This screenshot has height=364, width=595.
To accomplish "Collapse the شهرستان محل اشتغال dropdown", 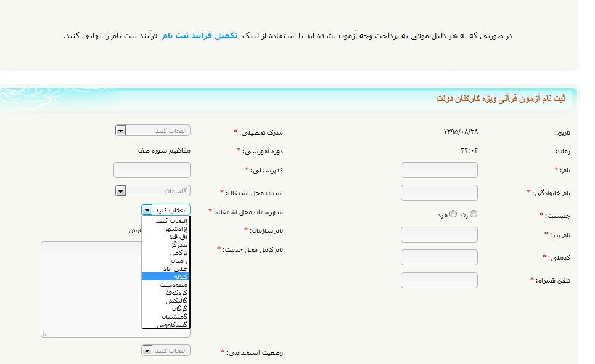I will tap(166, 209).
